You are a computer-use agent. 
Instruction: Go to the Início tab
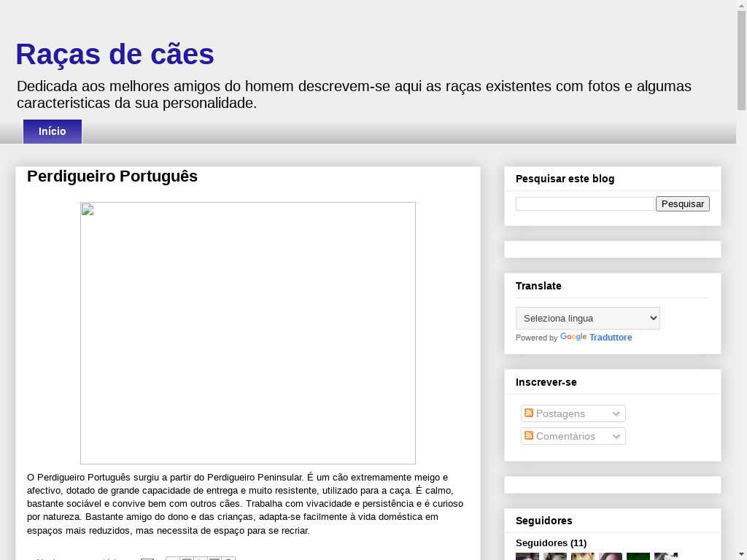pos(53,131)
